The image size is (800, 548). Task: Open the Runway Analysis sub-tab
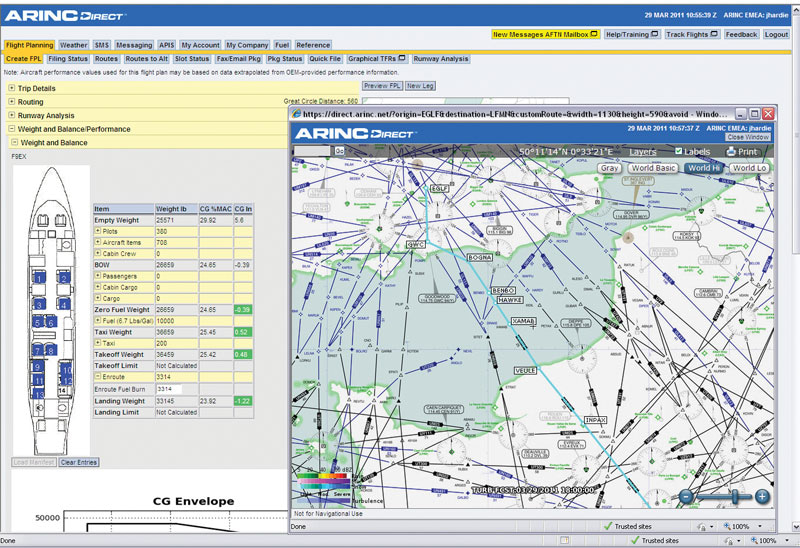point(441,59)
